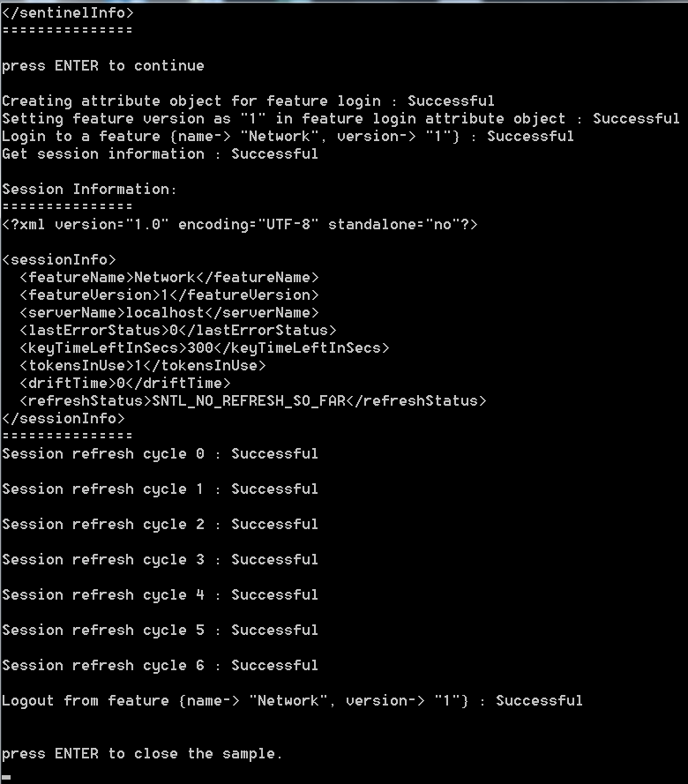Viewport: 688px width, 784px height.
Task: Click the keyTimeLeftInSecs 300 line
Action: [x=204, y=347]
